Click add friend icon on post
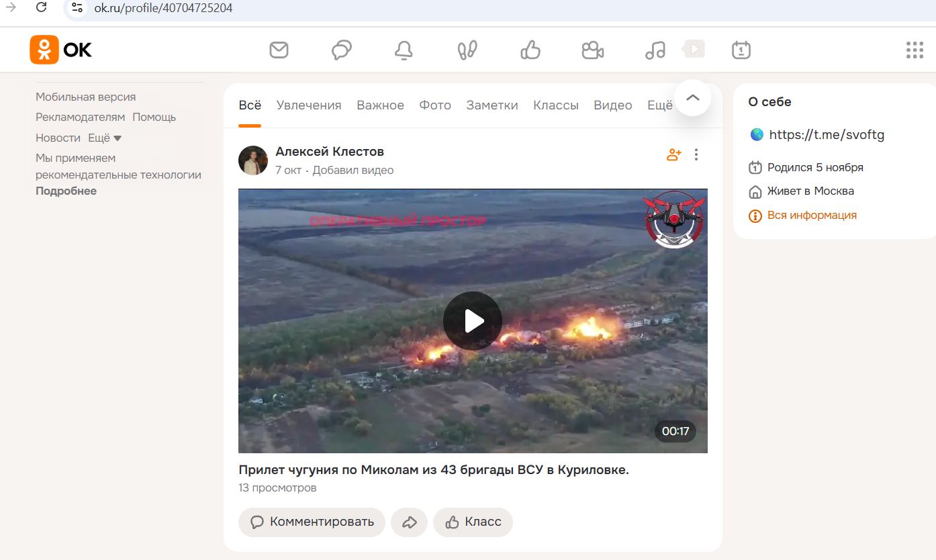Image resolution: width=936 pixels, height=560 pixels. pos(673,155)
